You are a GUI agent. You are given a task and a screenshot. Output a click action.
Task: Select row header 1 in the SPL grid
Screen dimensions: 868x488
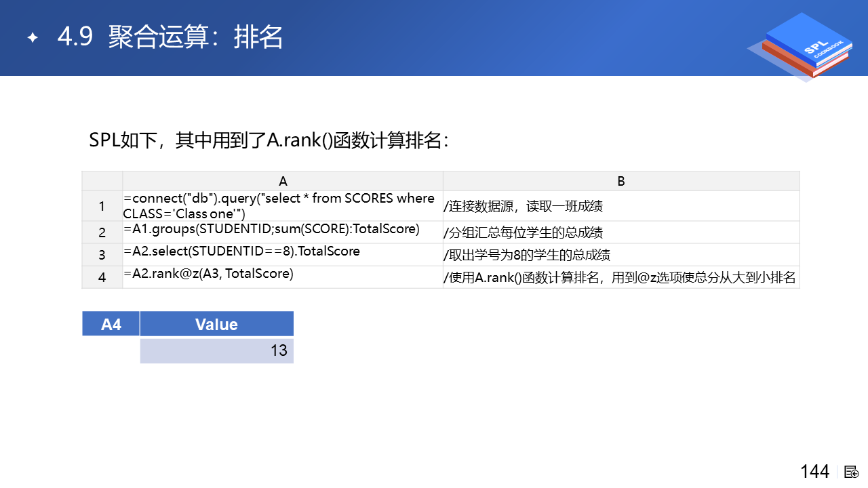tap(102, 206)
